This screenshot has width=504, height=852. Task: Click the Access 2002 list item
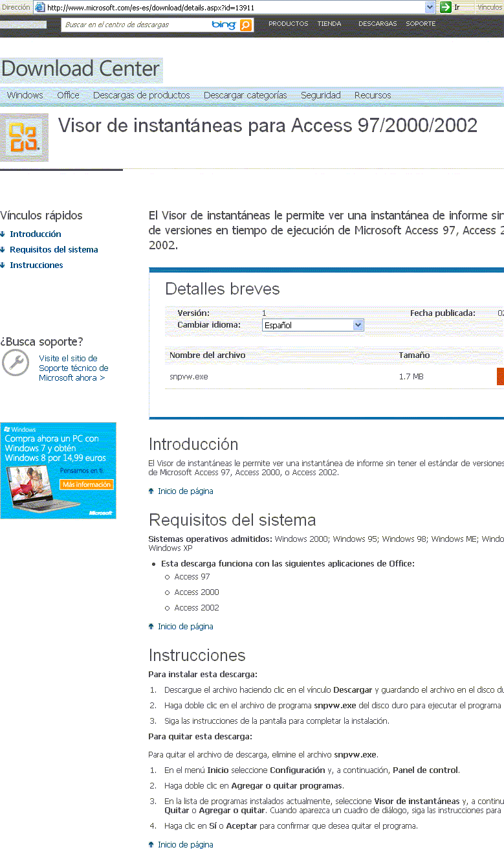(197, 608)
